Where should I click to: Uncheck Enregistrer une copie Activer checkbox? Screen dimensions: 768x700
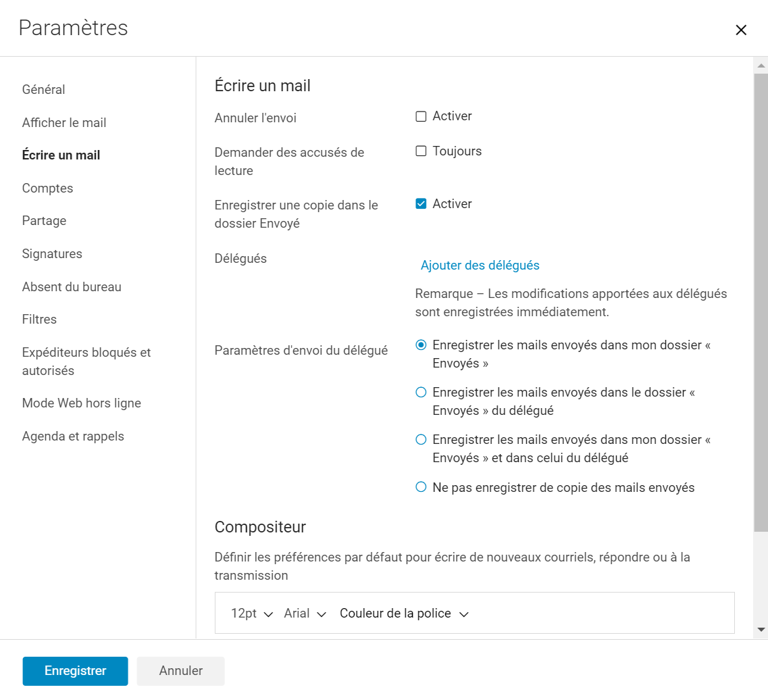421,203
